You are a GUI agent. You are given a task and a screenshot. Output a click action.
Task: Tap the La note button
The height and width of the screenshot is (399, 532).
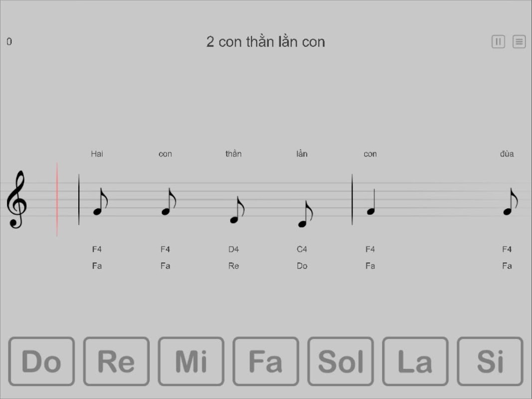pos(415,361)
